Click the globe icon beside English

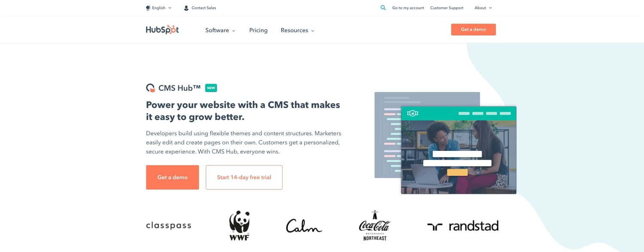click(148, 8)
